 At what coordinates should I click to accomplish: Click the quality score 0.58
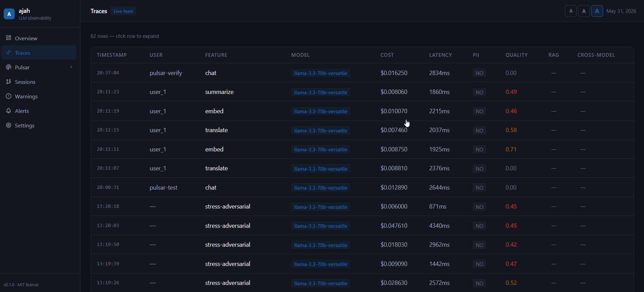coord(511,130)
